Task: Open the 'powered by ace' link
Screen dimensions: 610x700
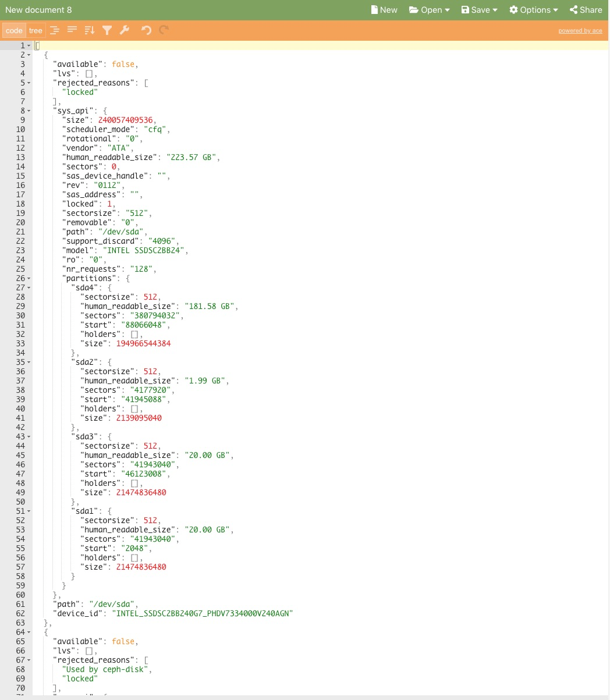Action: coord(580,31)
